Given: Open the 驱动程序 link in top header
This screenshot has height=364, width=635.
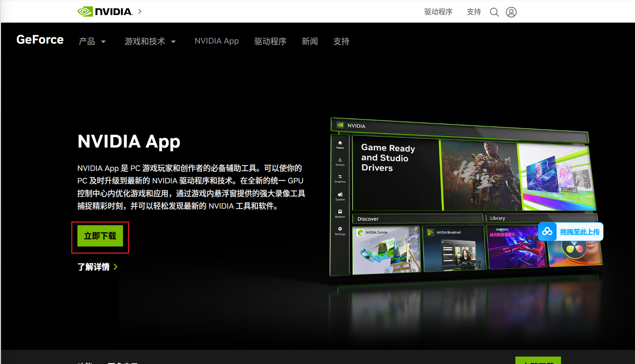Looking at the screenshot, I should tap(438, 12).
